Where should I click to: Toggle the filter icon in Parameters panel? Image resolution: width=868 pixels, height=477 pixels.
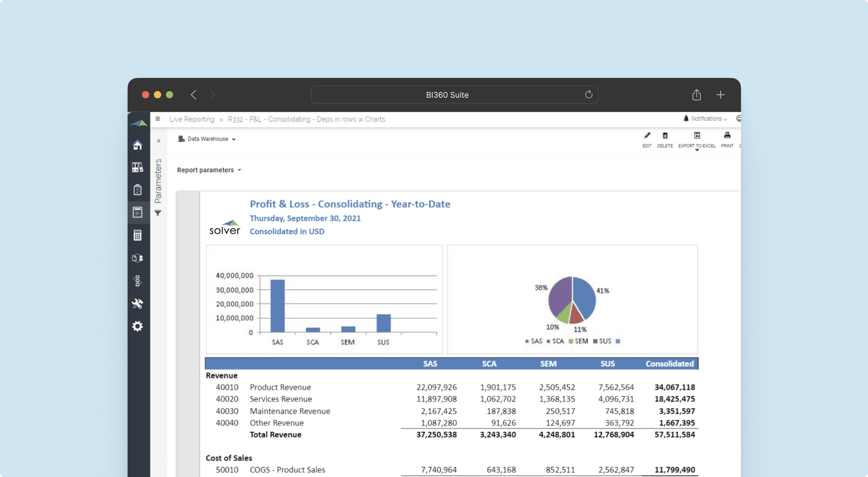coord(158,212)
